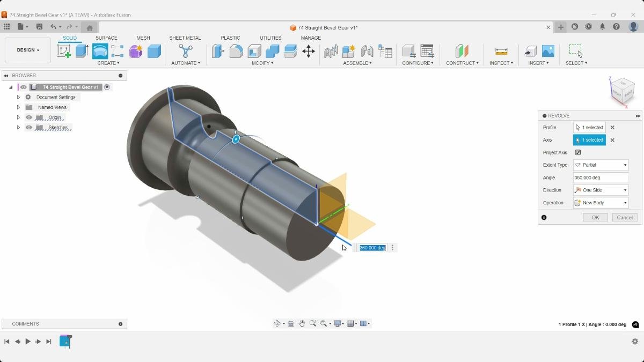This screenshot has width=644, height=362.
Task: Choose the Select window tool icon
Action: [576, 51]
